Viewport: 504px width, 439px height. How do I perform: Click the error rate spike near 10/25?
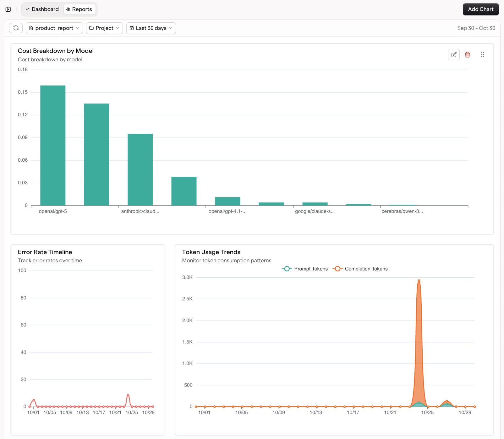click(x=128, y=395)
